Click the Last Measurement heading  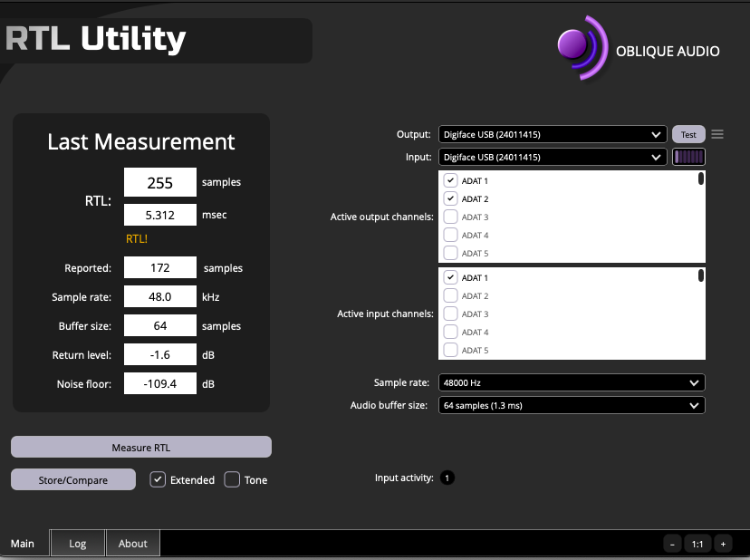click(x=141, y=142)
